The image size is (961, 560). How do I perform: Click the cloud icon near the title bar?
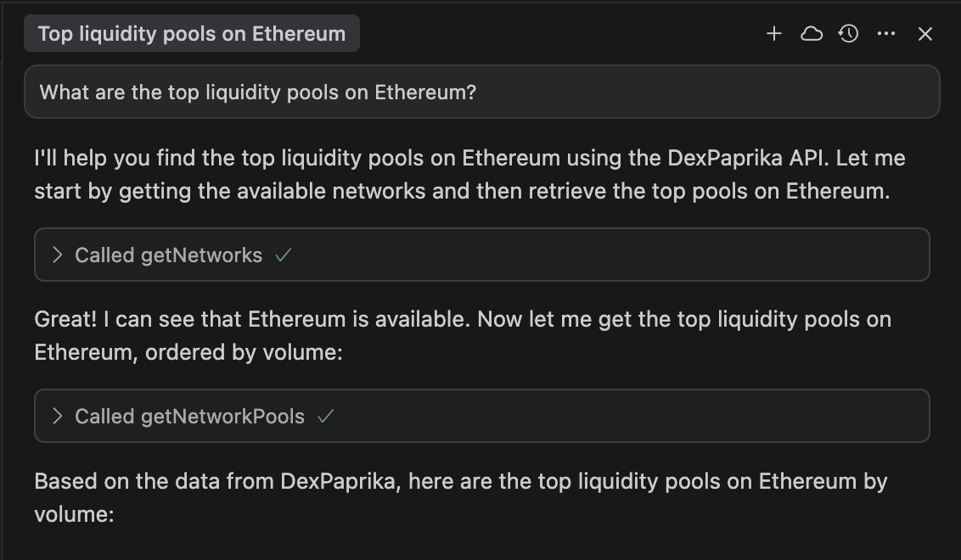pos(812,34)
